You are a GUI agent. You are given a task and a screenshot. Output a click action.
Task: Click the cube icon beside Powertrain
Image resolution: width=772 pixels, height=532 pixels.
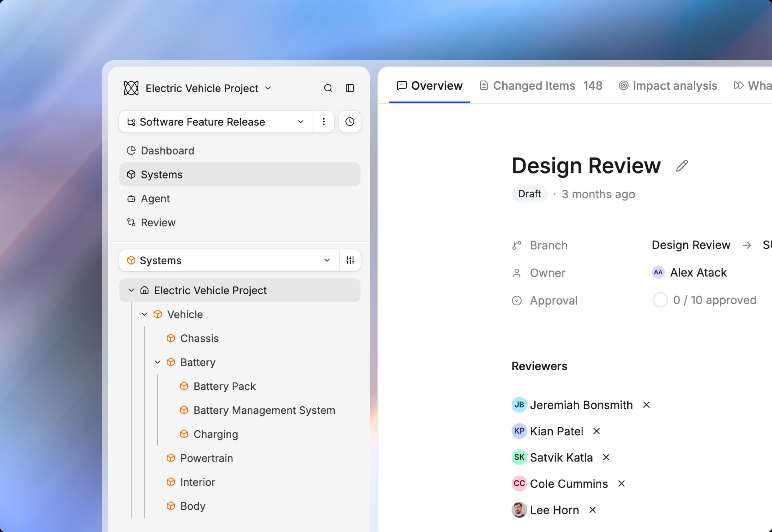pos(171,458)
